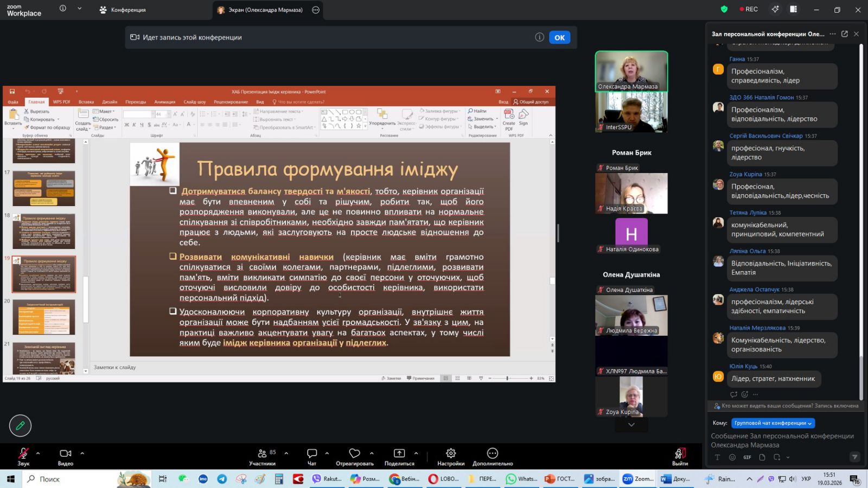Unmute microphone with the Звук button
Viewport: 868px width, 488px height.
[x=23, y=453]
